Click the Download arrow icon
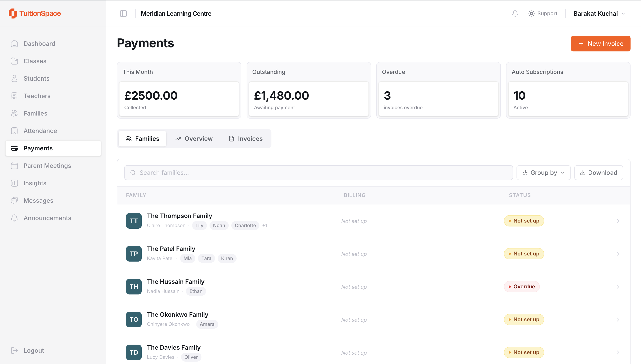Viewport: 641px width, 364px height. tap(583, 173)
